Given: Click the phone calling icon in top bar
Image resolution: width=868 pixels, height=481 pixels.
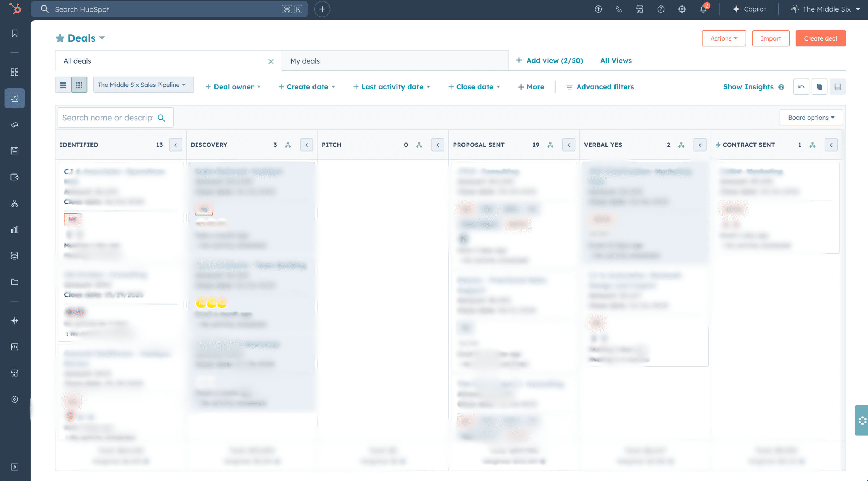Looking at the screenshot, I should pyautogui.click(x=619, y=9).
